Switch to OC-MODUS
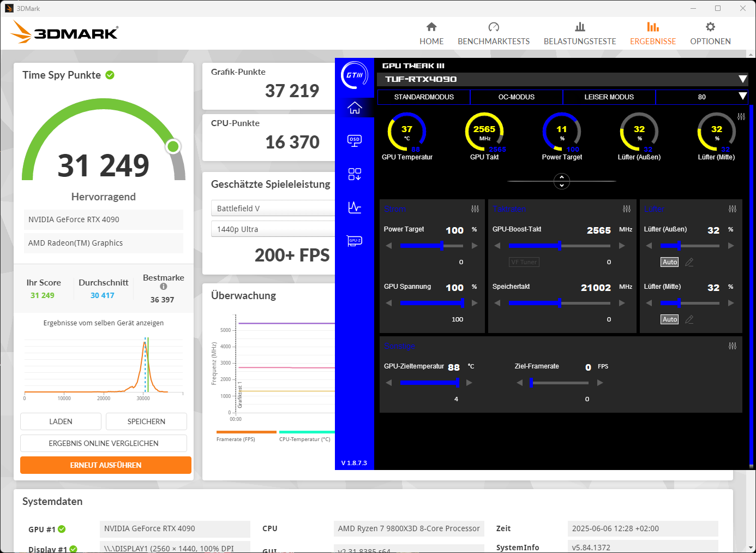 point(517,97)
